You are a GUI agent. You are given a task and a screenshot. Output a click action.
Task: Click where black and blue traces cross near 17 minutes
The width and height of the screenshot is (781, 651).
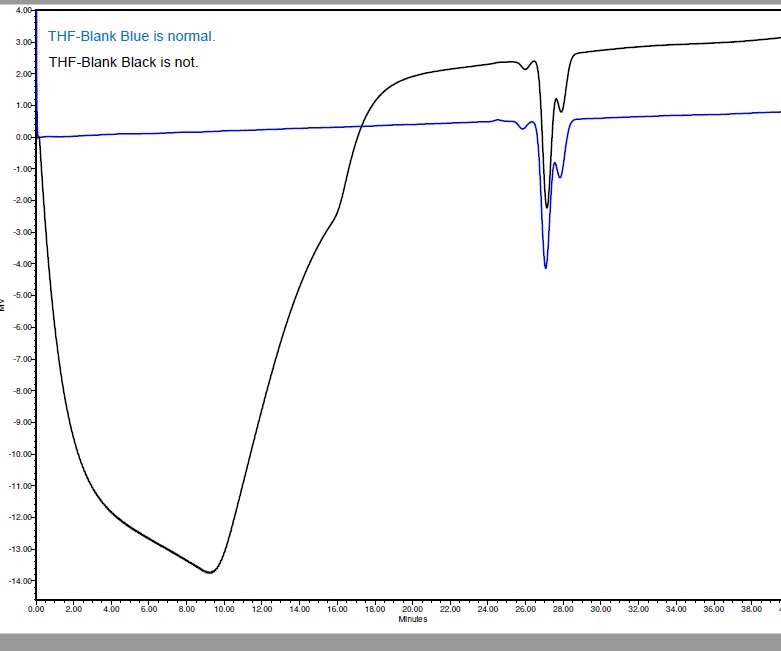[360, 126]
